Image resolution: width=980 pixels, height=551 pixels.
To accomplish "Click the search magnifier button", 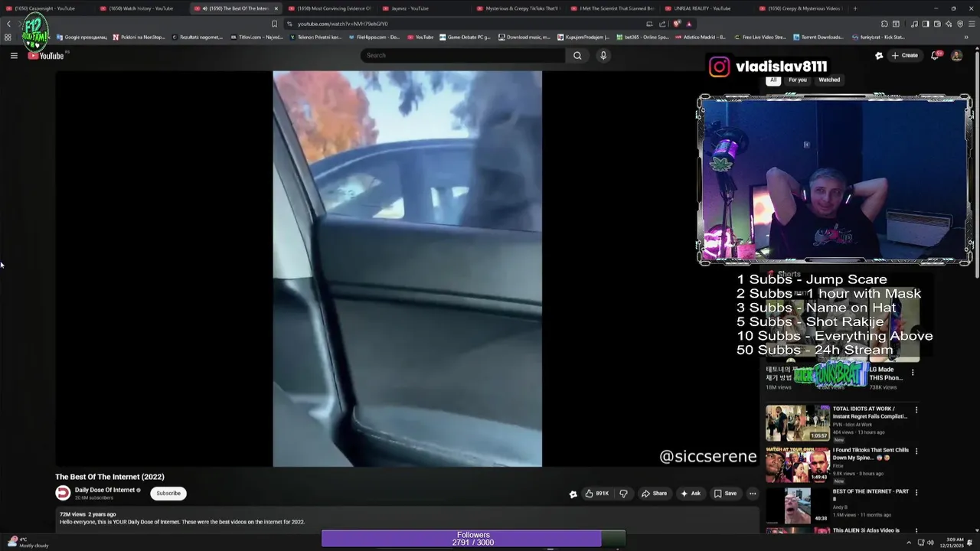I will pyautogui.click(x=577, y=55).
